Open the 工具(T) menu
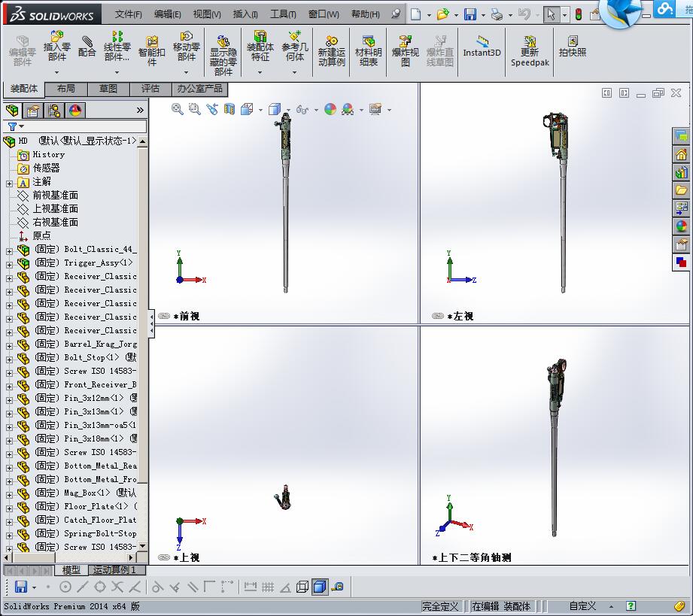 pos(283,14)
